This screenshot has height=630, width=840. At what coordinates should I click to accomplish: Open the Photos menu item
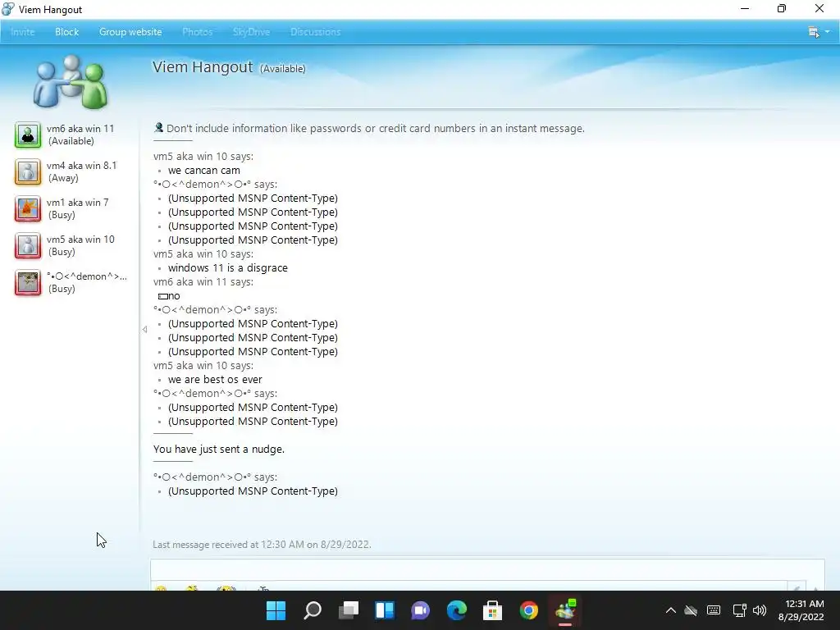(x=197, y=32)
